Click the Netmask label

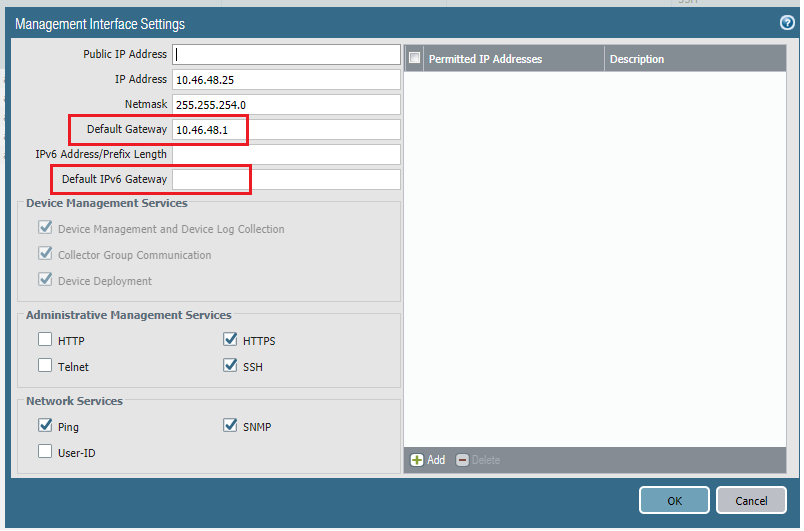click(x=146, y=104)
